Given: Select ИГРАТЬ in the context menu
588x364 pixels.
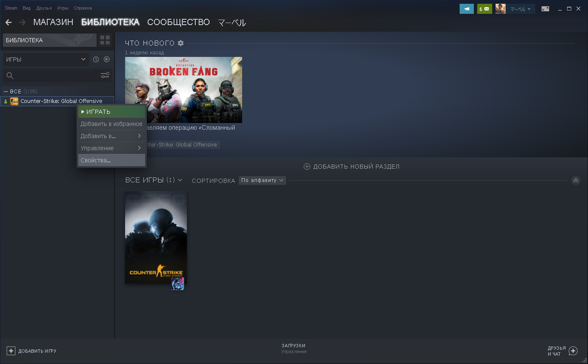Looking at the screenshot, I should (x=111, y=112).
